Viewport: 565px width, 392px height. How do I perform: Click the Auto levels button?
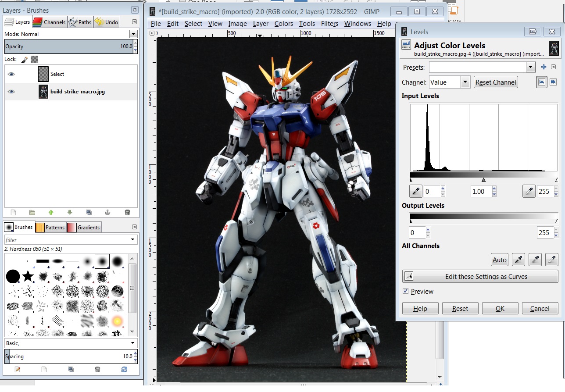click(x=500, y=260)
